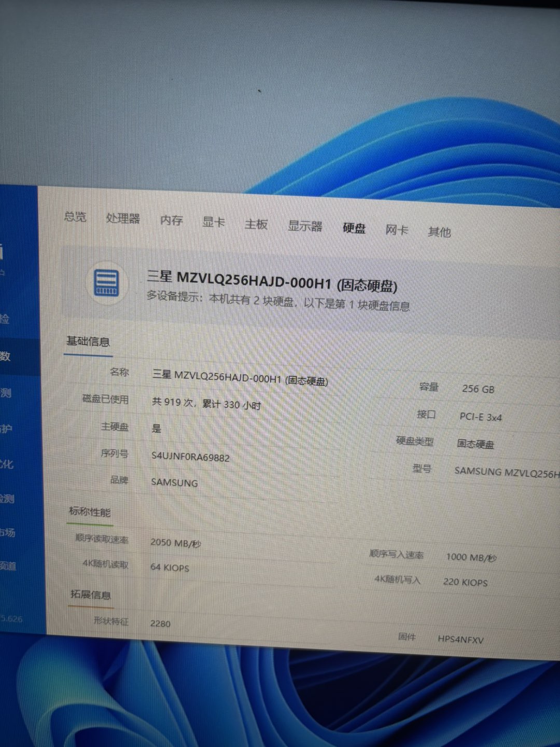Switch to the 显示器 tab

click(x=305, y=226)
